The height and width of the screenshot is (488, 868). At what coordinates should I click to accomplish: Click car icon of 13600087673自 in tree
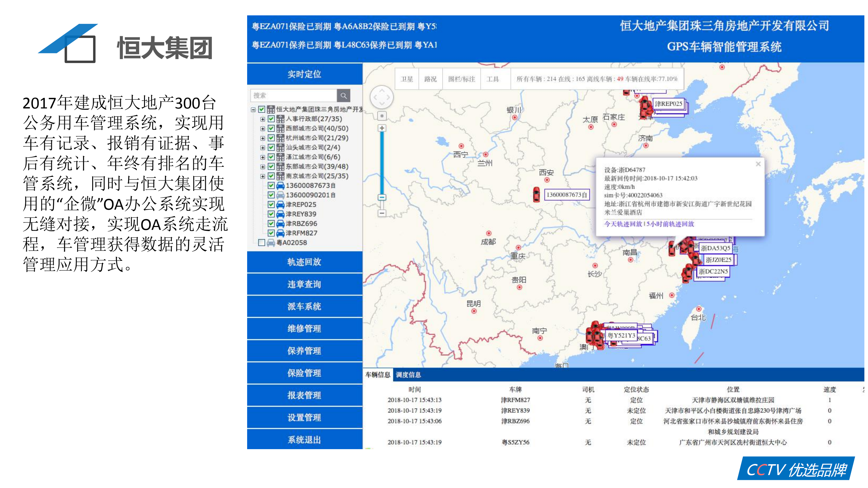(x=280, y=186)
